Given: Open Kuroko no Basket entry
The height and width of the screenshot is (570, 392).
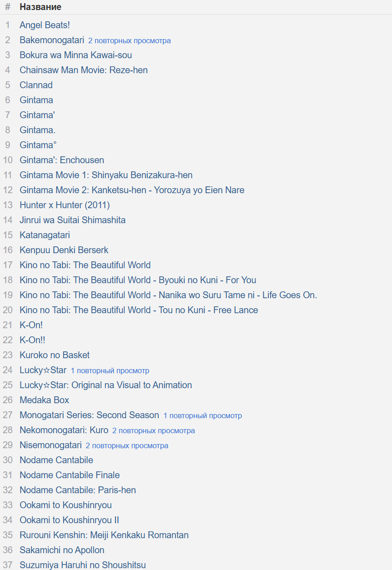Looking at the screenshot, I should [x=55, y=355].
